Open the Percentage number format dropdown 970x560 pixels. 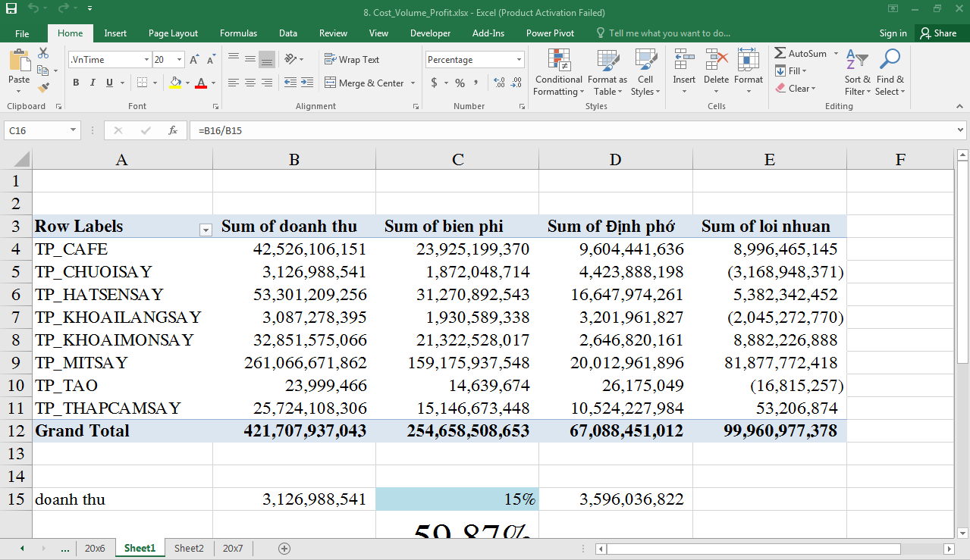(520, 60)
